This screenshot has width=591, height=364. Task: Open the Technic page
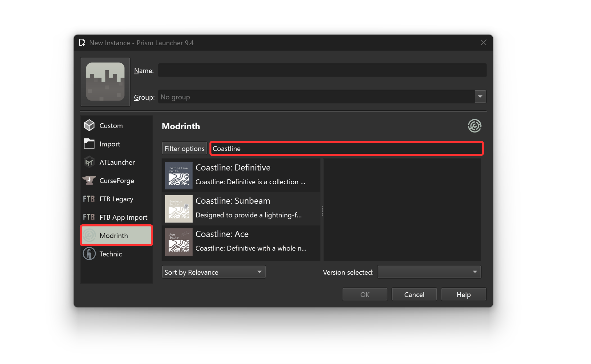click(x=117, y=254)
